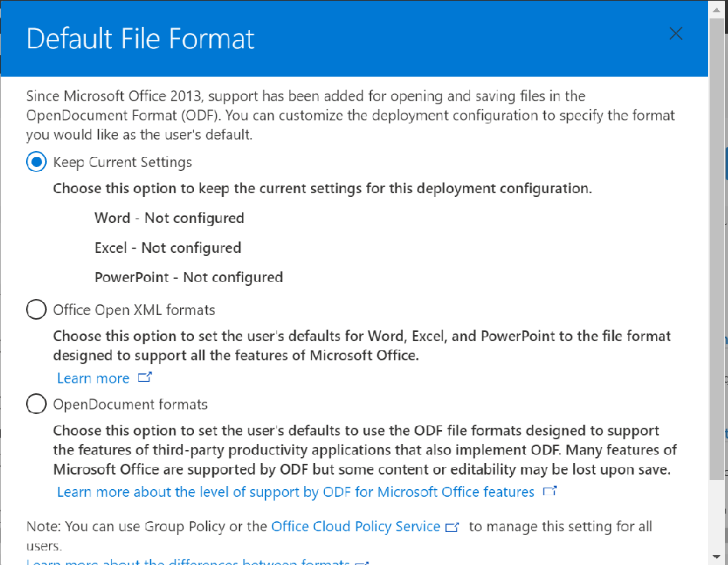This screenshot has width=728, height=565.
Task: Open the Office Cloud Policy Service link
Action: [x=356, y=527]
